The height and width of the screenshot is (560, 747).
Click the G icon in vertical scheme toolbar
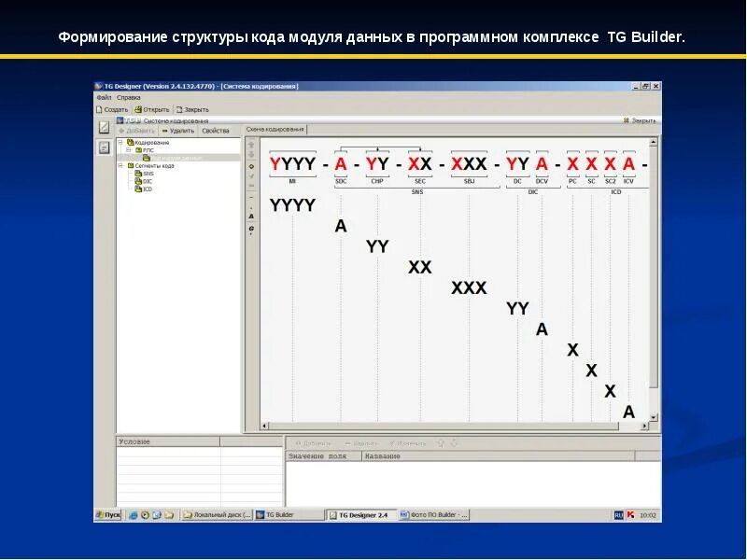pyautogui.click(x=251, y=229)
